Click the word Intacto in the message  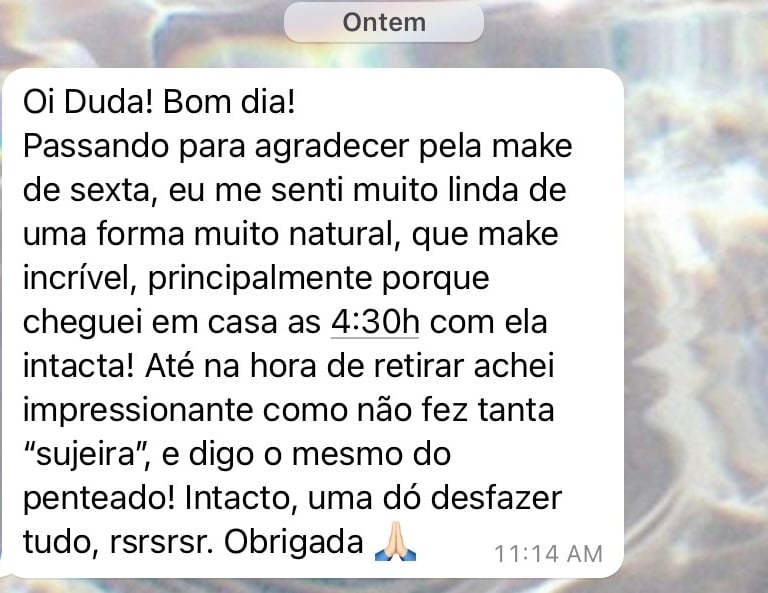pyautogui.click(x=241, y=498)
